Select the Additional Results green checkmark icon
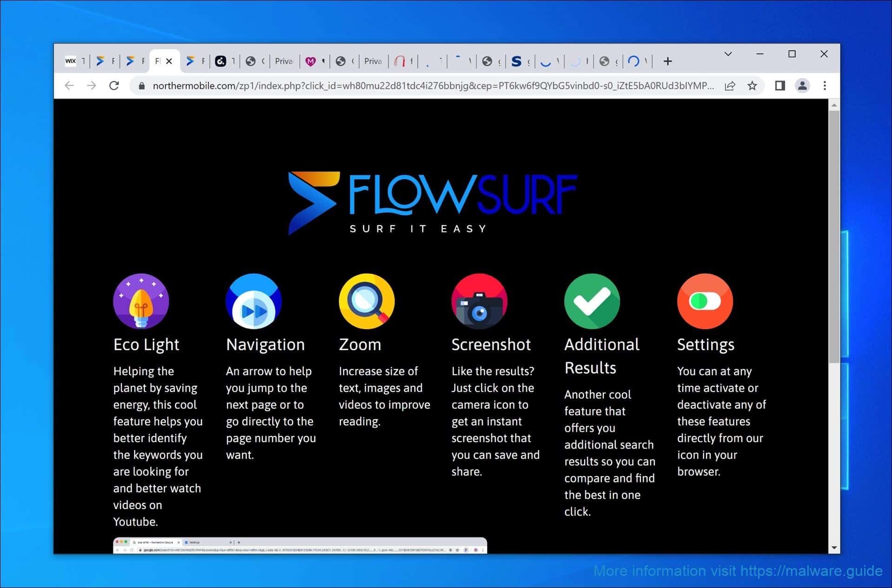The height and width of the screenshot is (588, 892). point(592,301)
